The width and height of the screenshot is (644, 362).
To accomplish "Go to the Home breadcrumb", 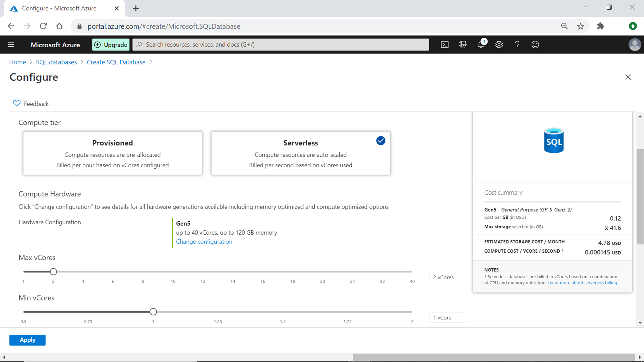I will pos(17,62).
